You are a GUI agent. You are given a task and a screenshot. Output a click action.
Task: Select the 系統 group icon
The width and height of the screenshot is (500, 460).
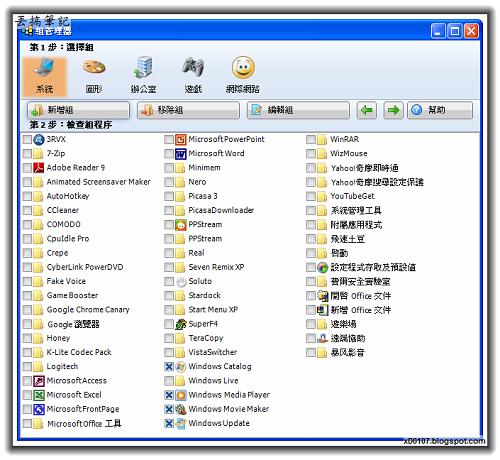45,77
